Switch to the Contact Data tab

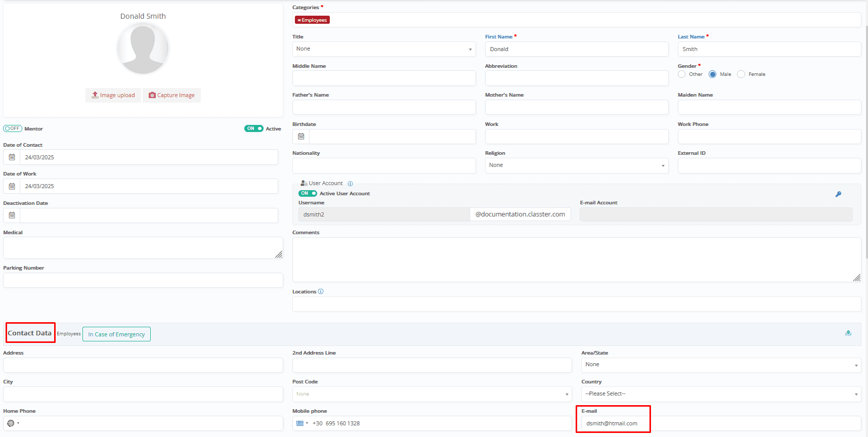pyautogui.click(x=30, y=333)
